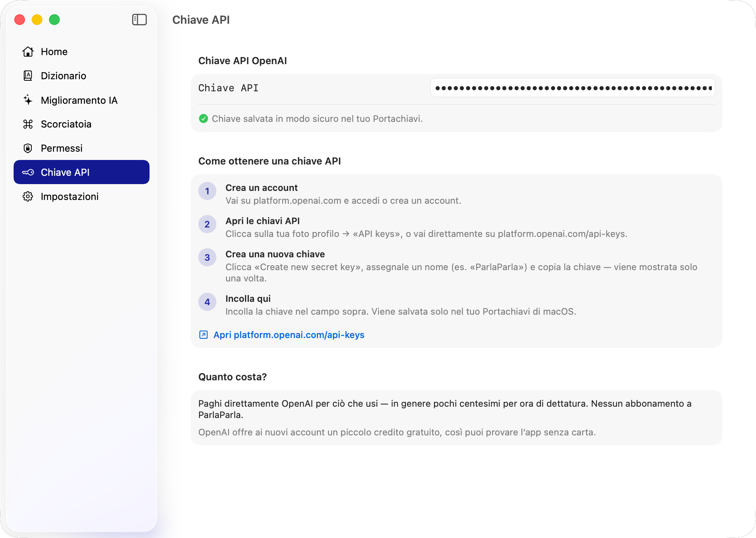Click the Scorciatoia command-key icon
The image size is (756, 538).
(x=28, y=124)
